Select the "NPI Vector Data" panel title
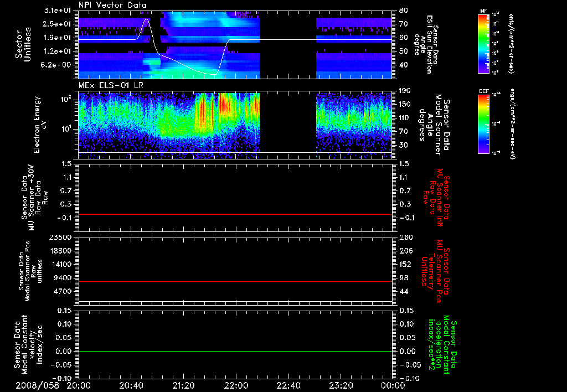The width and height of the screenshot is (567, 392). tap(112, 5)
